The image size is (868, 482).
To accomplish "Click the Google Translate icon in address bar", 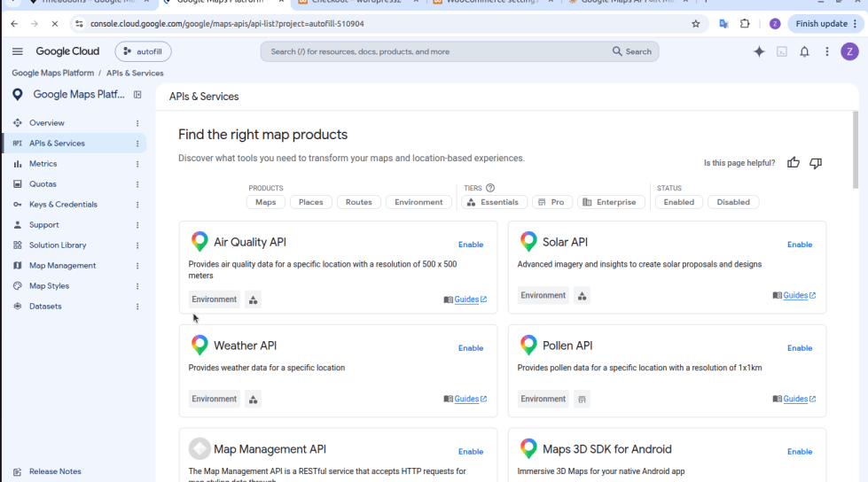I will point(723,24).
